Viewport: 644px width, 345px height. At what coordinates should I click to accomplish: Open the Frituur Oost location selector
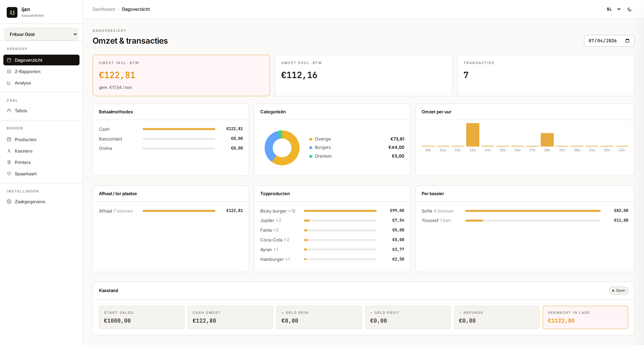point(42,34)
